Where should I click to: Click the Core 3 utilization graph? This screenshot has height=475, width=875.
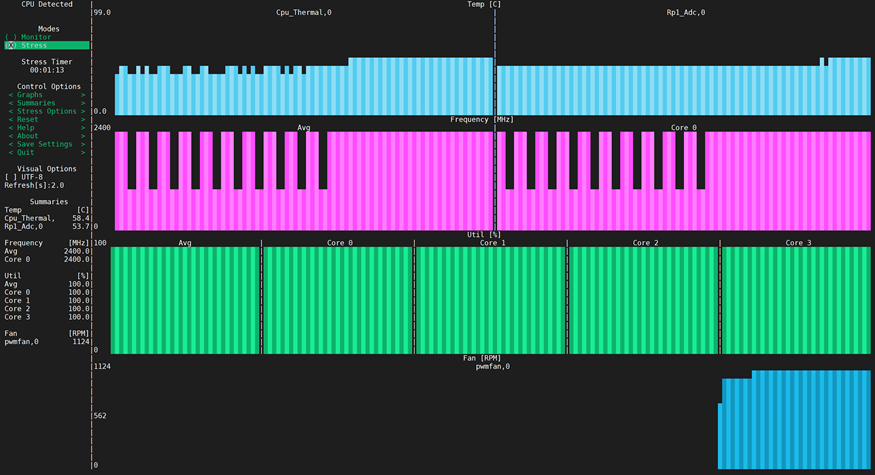(797, 300)
